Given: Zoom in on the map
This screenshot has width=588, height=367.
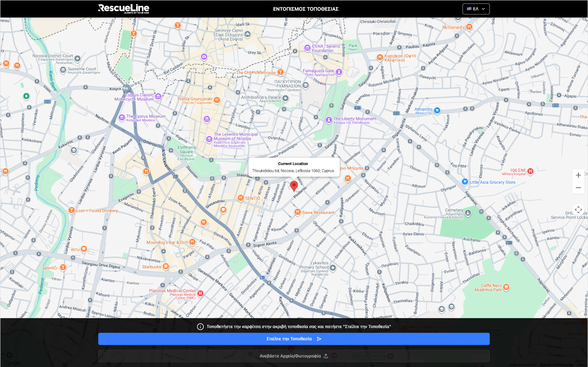Looking at the screenshot, I should coord(578,175).
